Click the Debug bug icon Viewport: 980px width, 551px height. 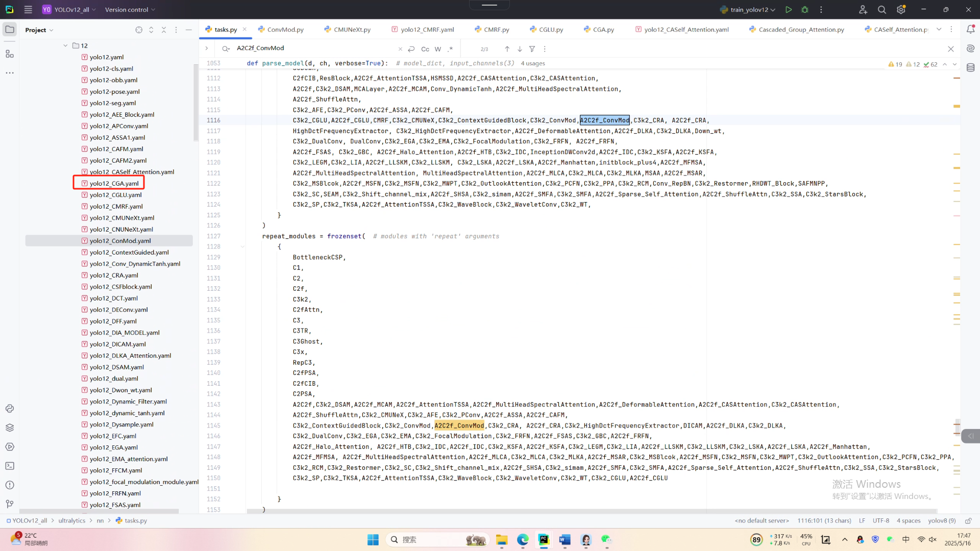pyautogui.click(x=805, y=10)
